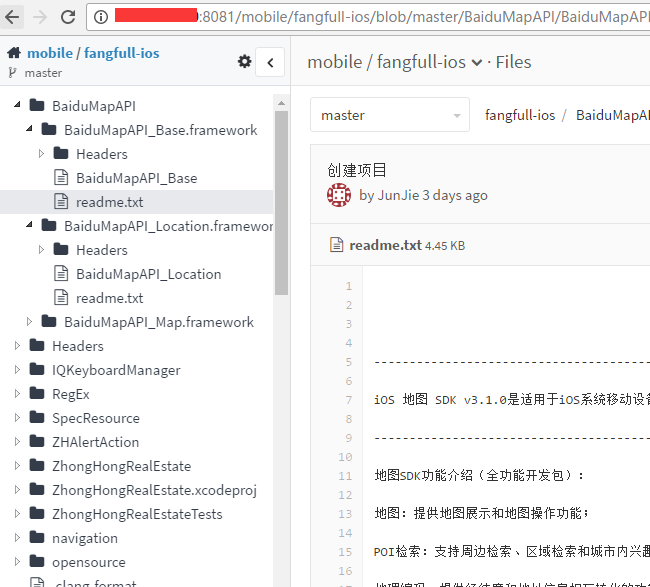Image resolution: width=650 pixels, height=587 pixels.
Task: Click the readme.txt file header icon
Action: pyautogui.click(x=336, y=245)
